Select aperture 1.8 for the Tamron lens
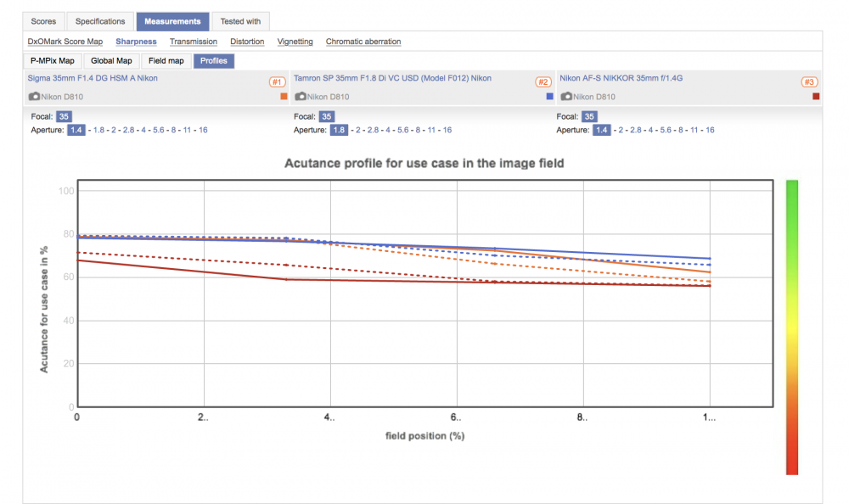Image resolution: width=849 pixels, height=504 pixels. (x=339, y=130)
